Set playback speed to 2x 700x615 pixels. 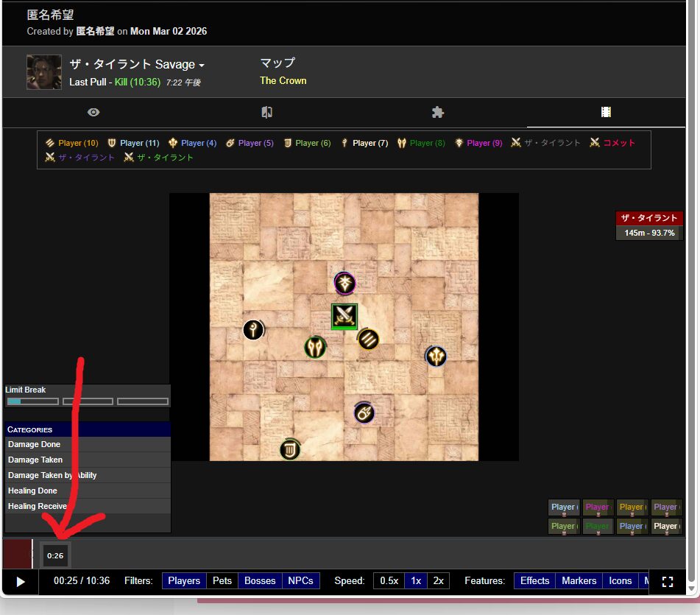tap(439, 580)
